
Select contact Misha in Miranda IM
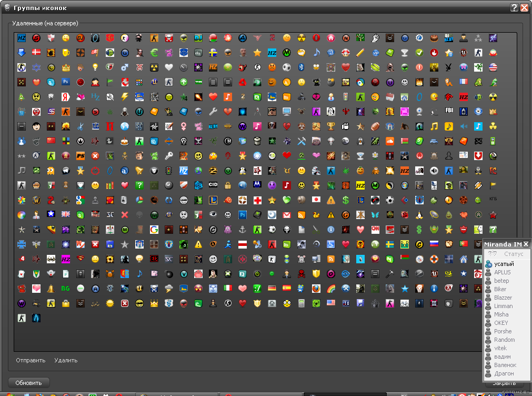(501, 314)
